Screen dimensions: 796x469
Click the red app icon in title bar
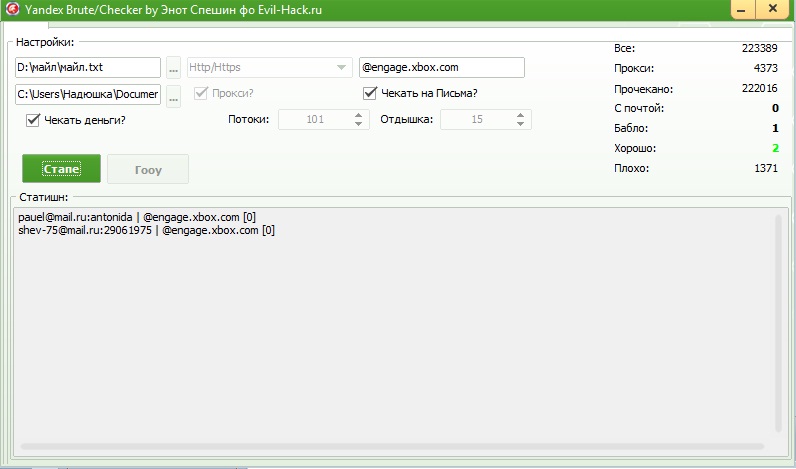[12, 9]
